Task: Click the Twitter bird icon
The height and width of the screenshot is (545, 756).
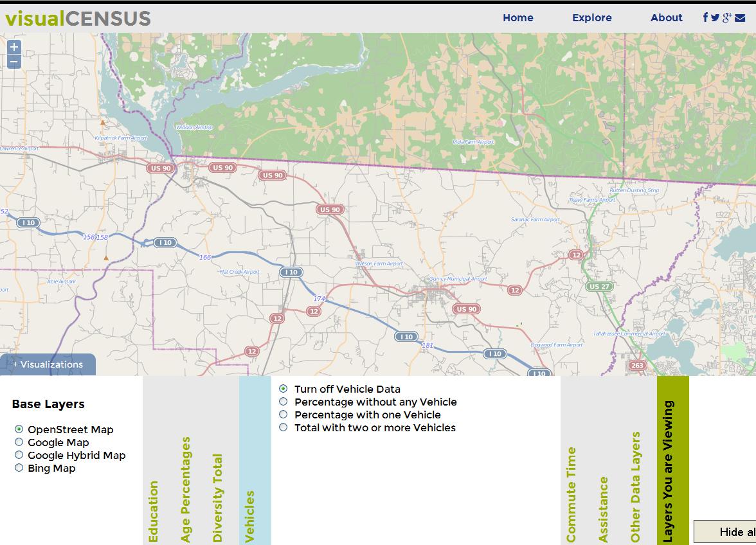Action: (715, 17)
